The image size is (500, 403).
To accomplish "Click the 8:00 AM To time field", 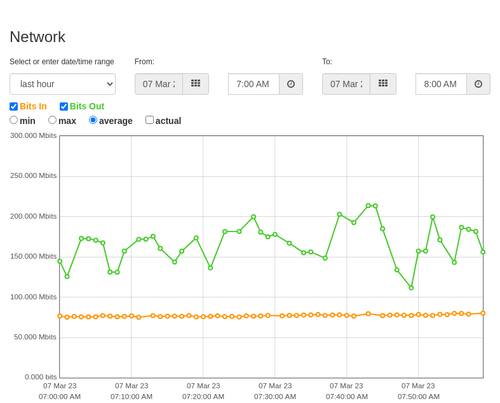I will point(441,84).
